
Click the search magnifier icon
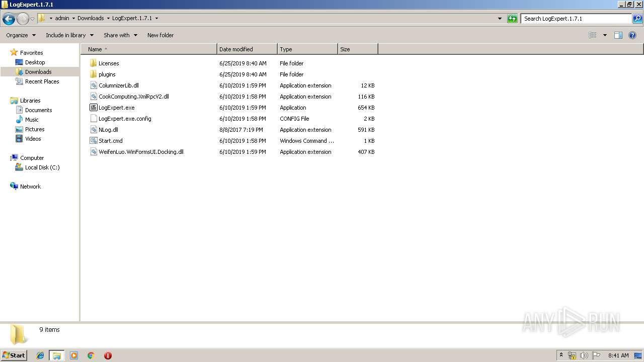(x=637, y=19)
